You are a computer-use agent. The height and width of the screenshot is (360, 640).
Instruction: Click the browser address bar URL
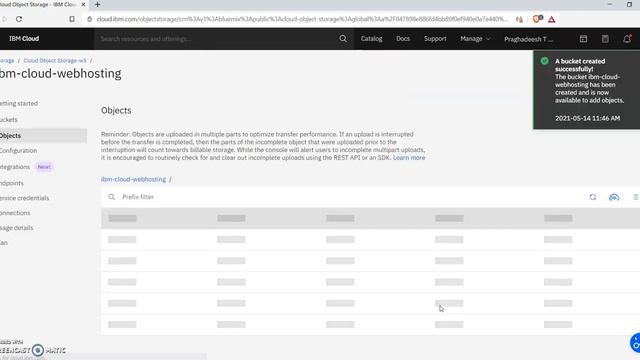302,19
